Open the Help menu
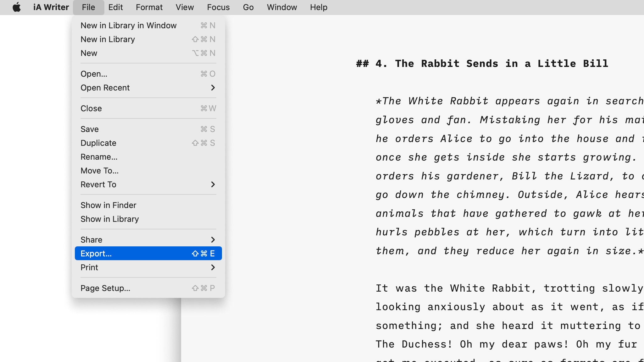The image size is (644, 362). [x=319, y=7]
